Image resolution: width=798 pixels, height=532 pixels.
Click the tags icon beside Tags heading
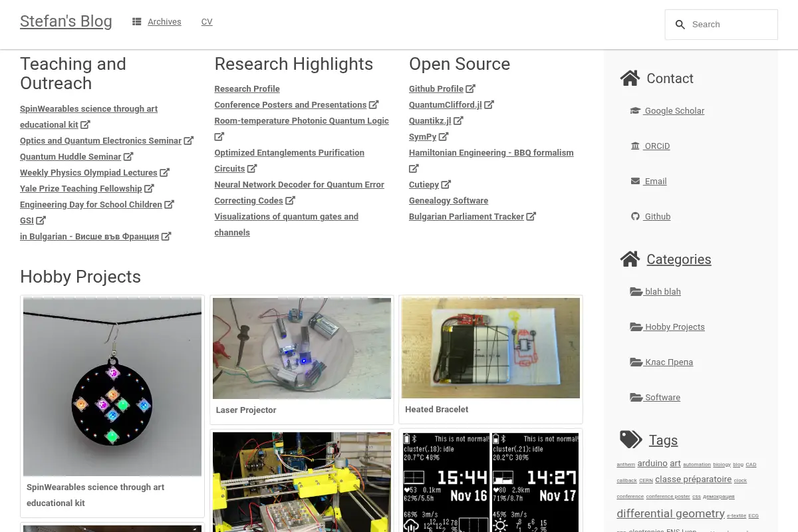(x=631, y=440)
